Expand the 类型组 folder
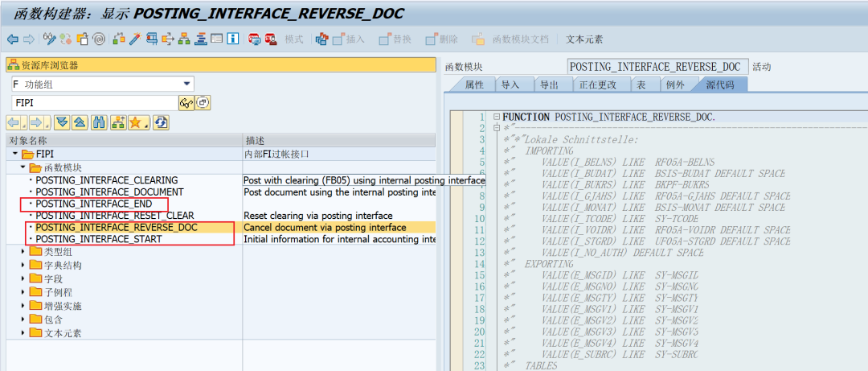The width and height of the screenshot is (868, 371). tap(23, 252)
